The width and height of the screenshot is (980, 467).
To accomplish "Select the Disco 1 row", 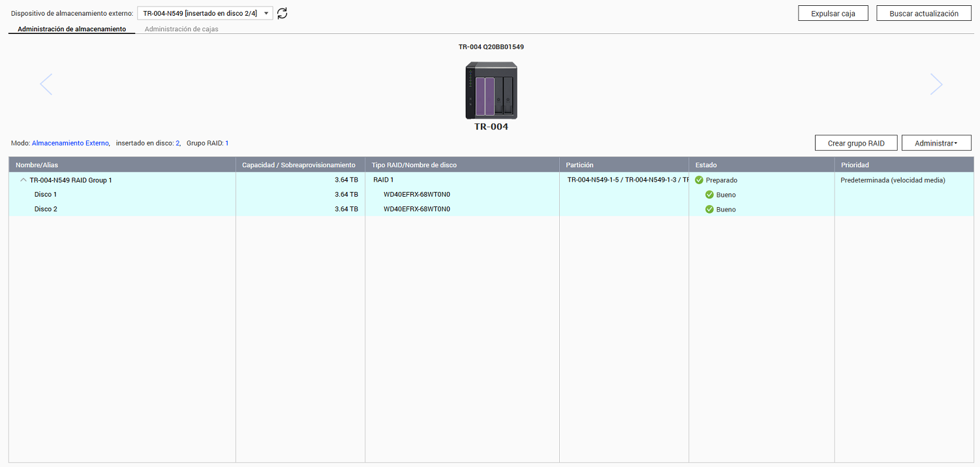I will 46,195.
